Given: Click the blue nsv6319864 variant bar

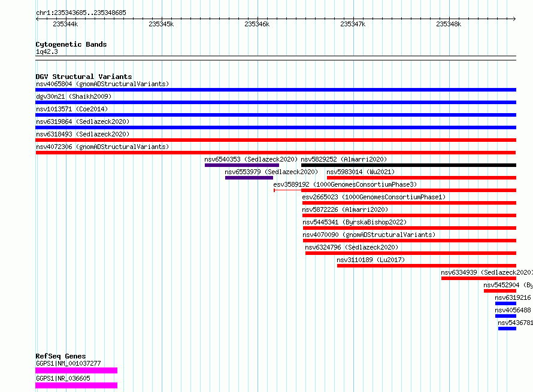Looking at the screenshot, I should coord(275,127).
